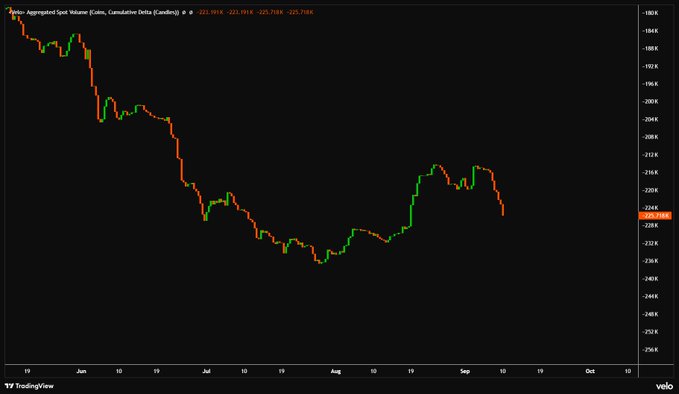Screen dimensions: 679x394
Task: Click the Oct label on time axis
Action: (x=590, y=371)
